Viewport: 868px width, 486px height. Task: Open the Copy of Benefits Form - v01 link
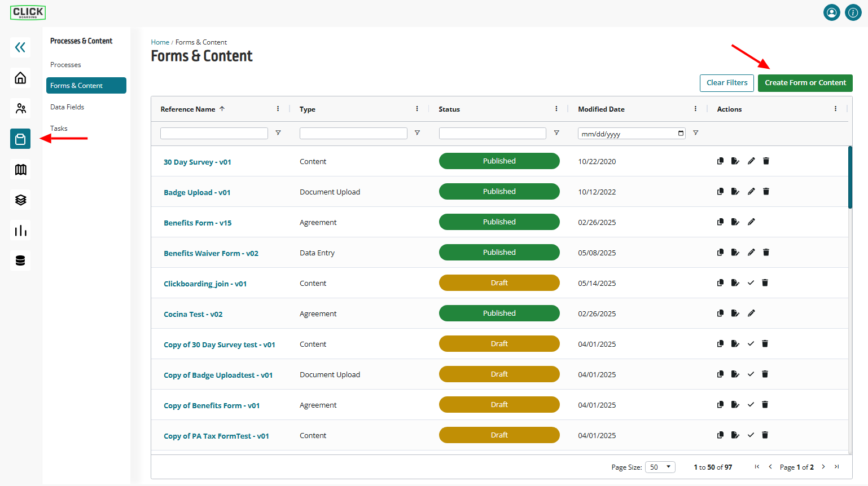pyautogui.click(x=212, y=405)
